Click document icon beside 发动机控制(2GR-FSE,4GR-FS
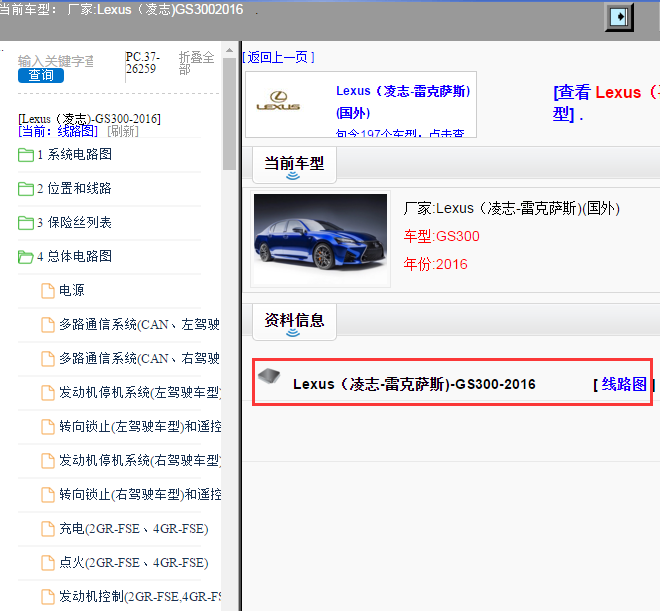 click(x=48, y=597)
